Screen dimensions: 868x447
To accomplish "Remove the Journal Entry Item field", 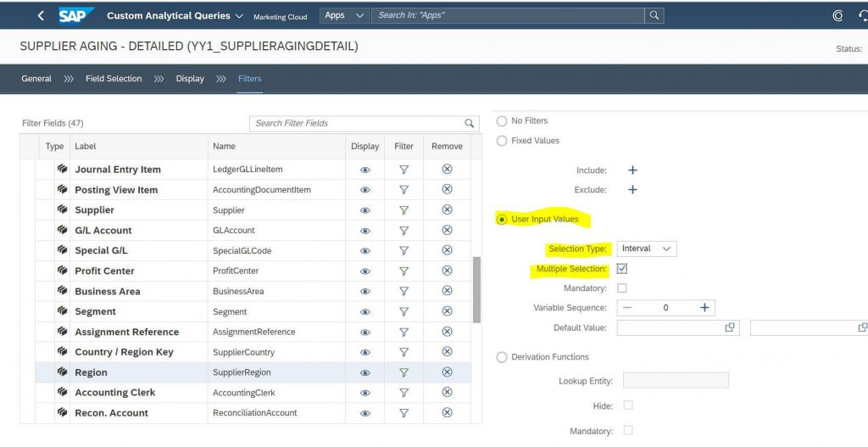I will coord(448,169).
